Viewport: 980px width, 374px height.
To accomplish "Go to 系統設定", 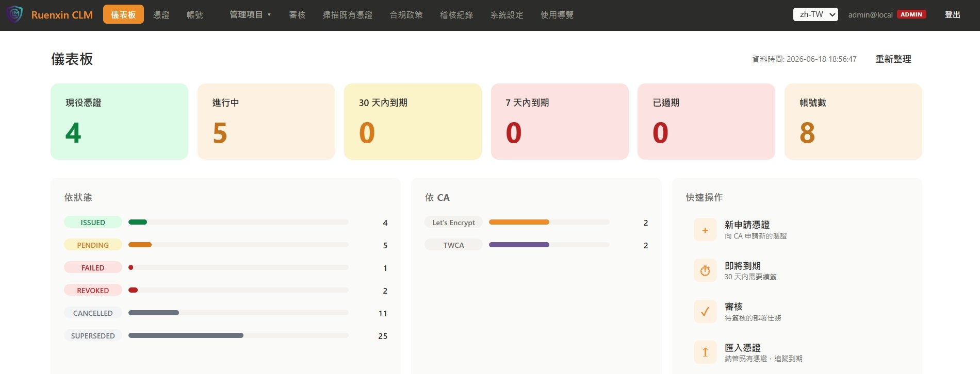I will coord(507,15).
